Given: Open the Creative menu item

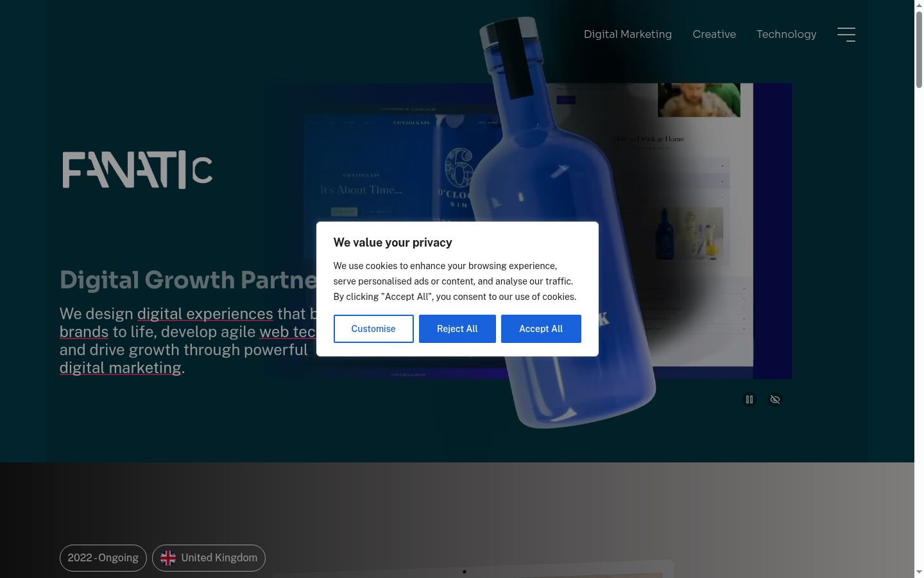Looking at the screenshot, I should 714,34.
